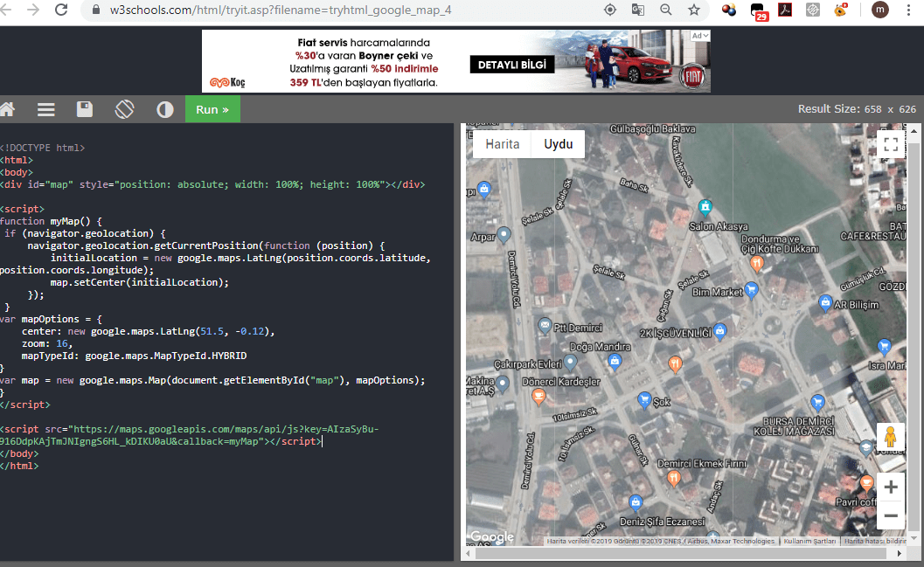This screenshot has width=924, height=567.
Task: Click the Ptt Demirci post marker
Action: point(545,325)
